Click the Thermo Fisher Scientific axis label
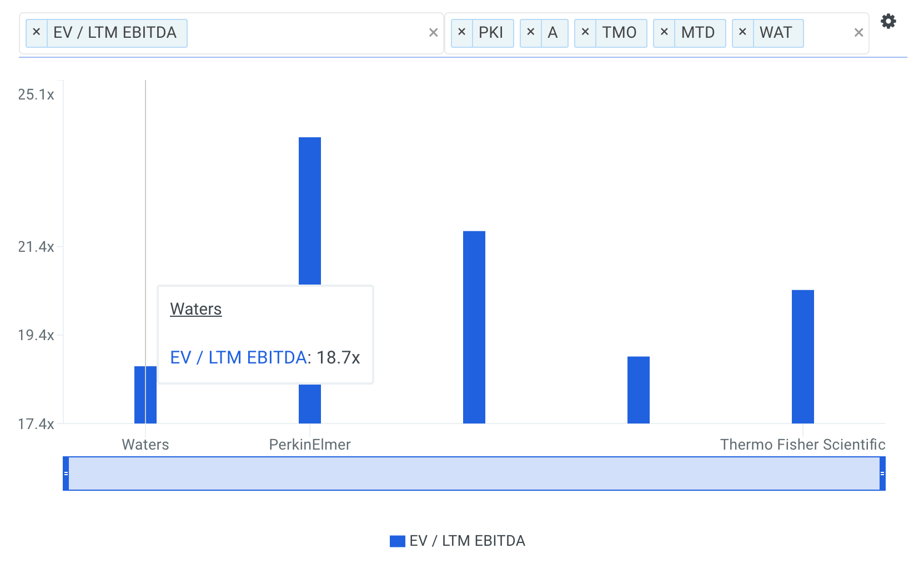This screenshot has height=568, width=924. point(803,445)
